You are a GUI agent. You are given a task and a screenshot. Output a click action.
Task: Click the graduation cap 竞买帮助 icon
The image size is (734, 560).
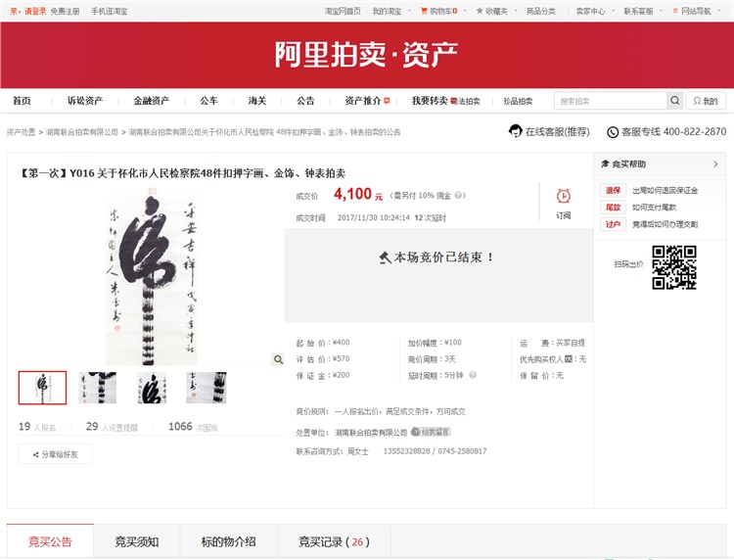(605, 163)
